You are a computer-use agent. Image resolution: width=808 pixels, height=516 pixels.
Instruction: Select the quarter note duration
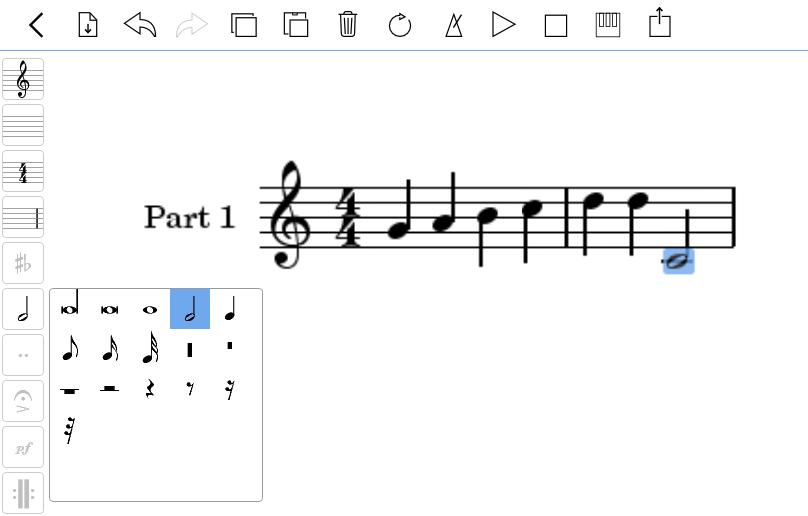click(x=230, y=308)
